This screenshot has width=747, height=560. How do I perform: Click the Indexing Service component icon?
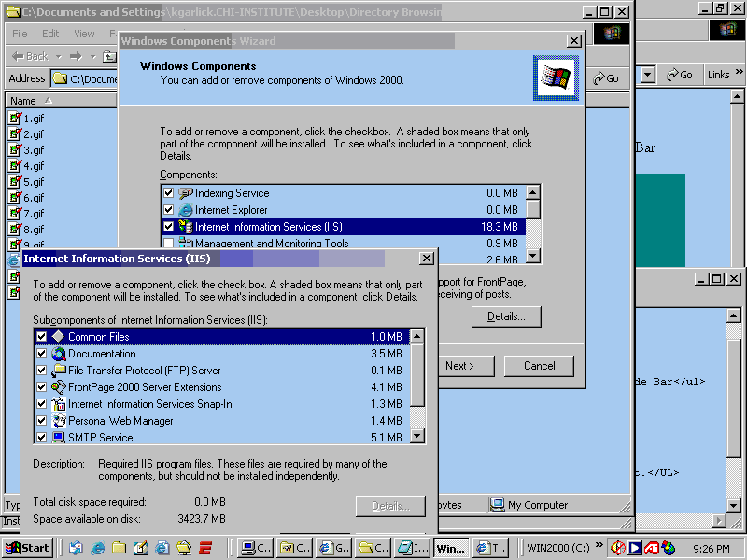186,193
